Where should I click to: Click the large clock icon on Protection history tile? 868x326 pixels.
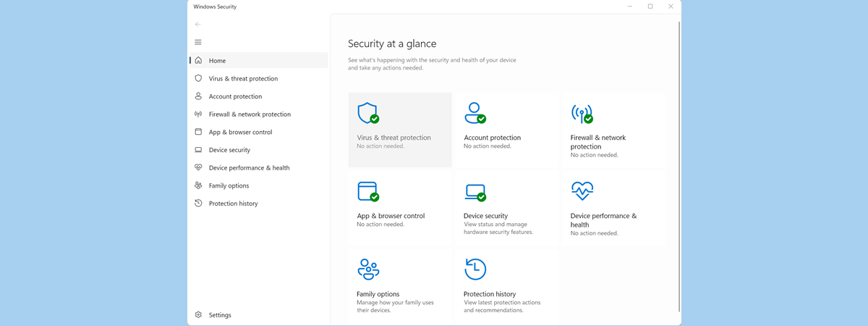pyautogui.click(x=475, y=269)
